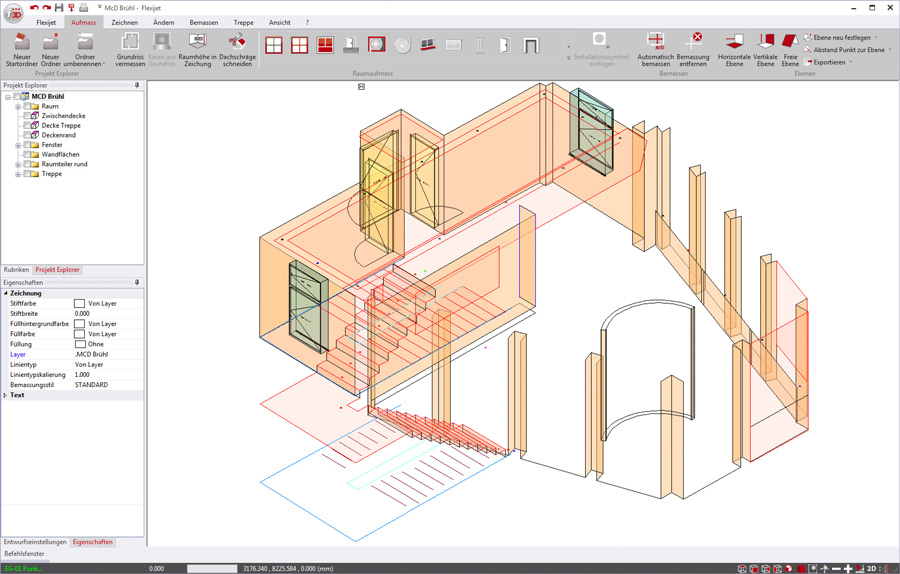Click the Stiftfarbe color swatch
Viewport: 900px width, 574px height.
(x=80, y=303)
